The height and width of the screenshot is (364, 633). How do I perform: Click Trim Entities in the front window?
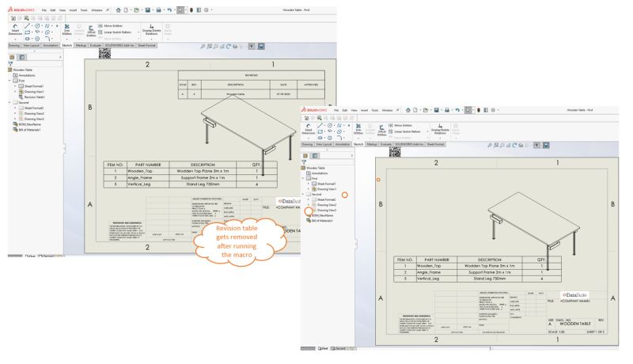coord(358,129)
